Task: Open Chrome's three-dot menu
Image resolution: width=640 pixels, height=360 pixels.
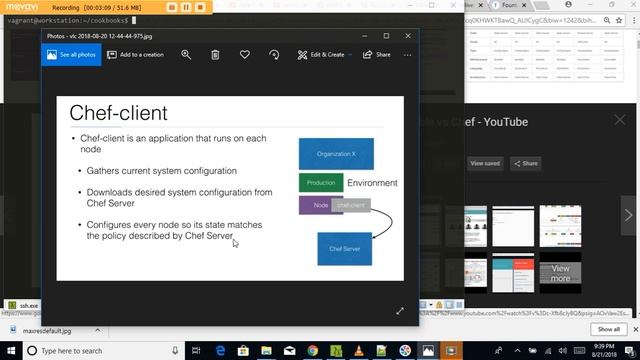Action: point(634,20)
